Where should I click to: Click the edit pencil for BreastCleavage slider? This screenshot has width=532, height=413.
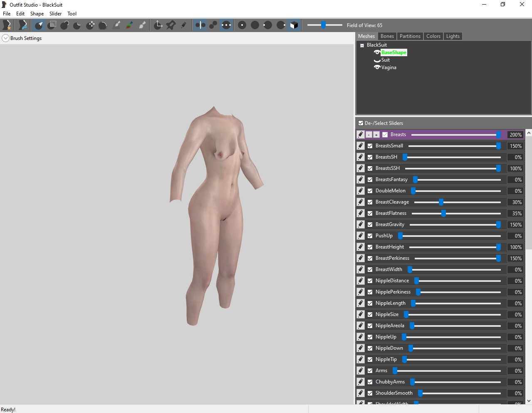tap(361, 202)
